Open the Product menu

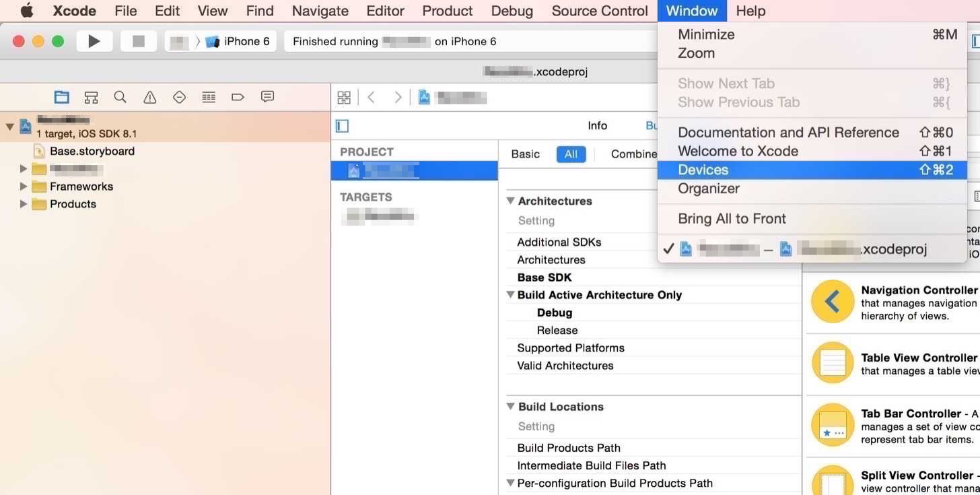click(448, 11)
